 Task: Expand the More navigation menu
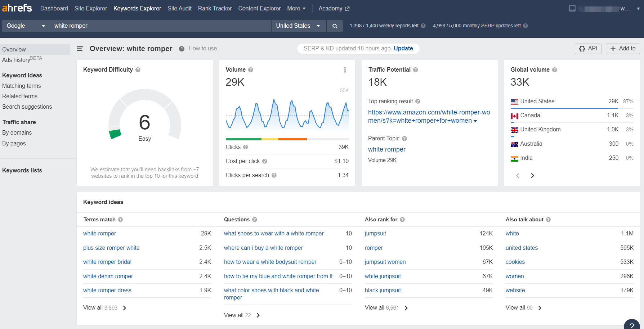(296, 8)
